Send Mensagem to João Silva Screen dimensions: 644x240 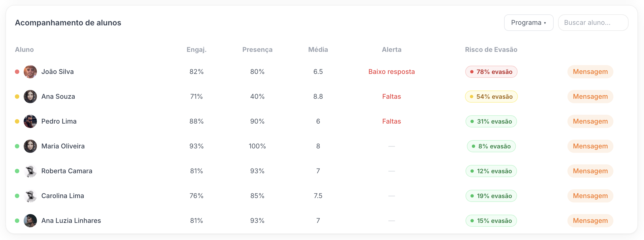pos(590,71)
